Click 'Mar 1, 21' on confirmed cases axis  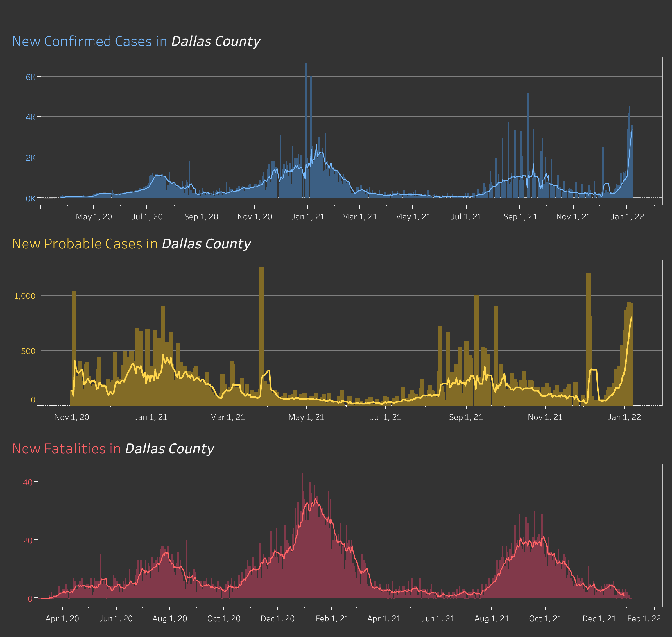tap(359, 216)
